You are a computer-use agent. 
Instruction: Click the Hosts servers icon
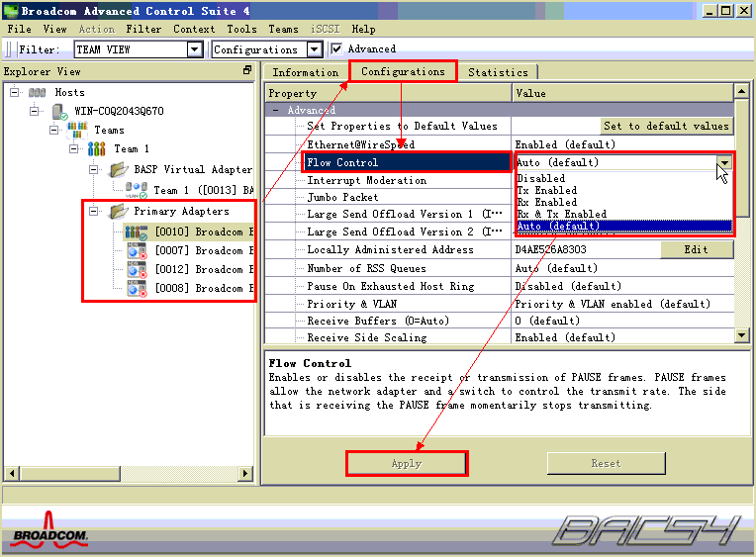pos(38,92)
